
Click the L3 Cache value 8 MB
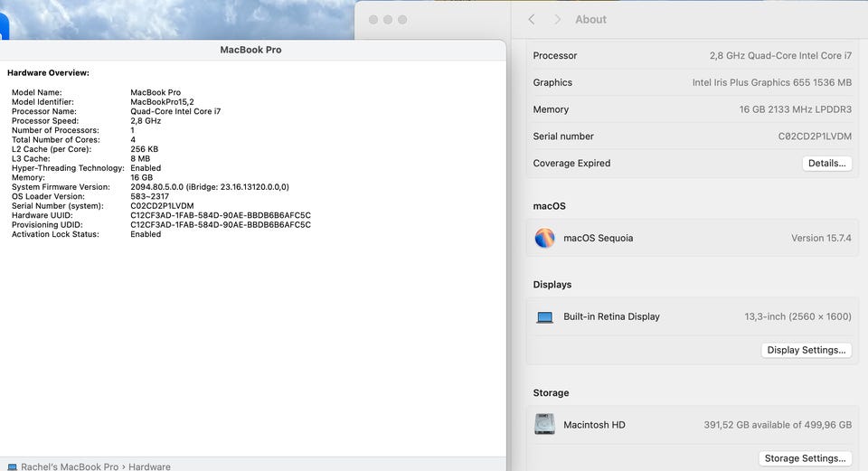140,158
